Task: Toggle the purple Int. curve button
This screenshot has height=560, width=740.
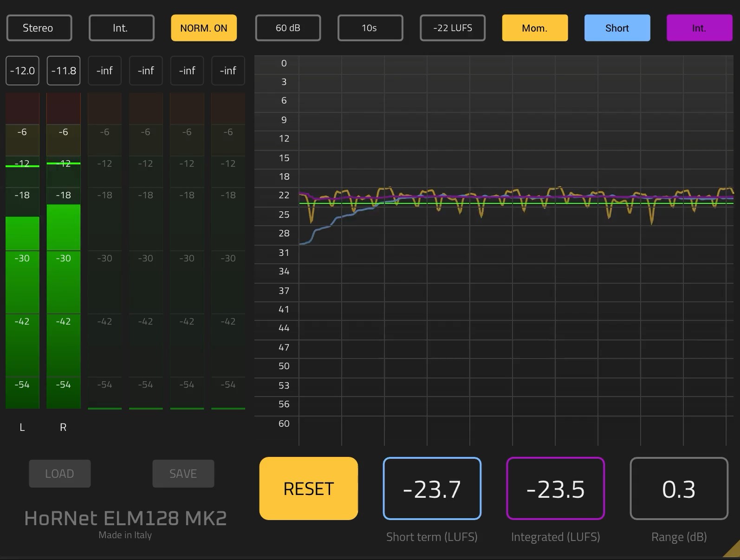Action: 699,28
